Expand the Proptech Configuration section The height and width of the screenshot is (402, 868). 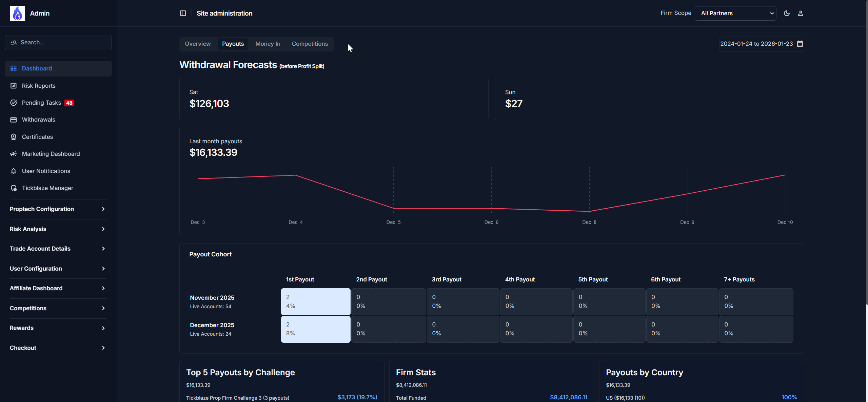click(58, 209)
